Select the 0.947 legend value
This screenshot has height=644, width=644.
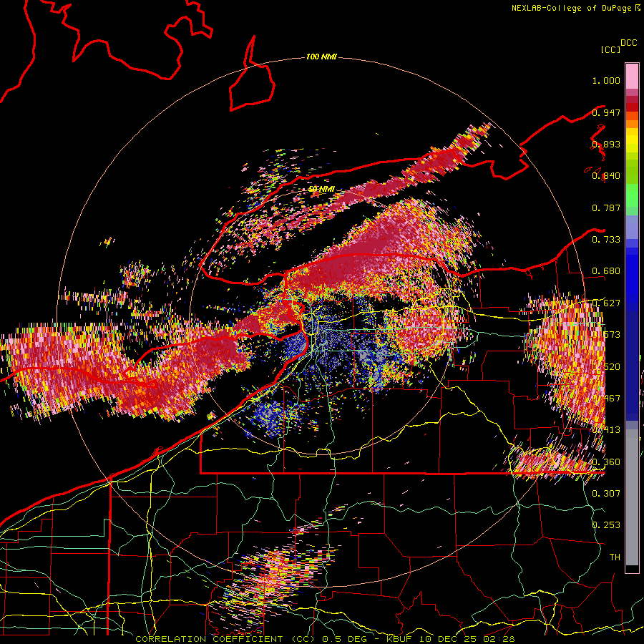pos(606,112)
